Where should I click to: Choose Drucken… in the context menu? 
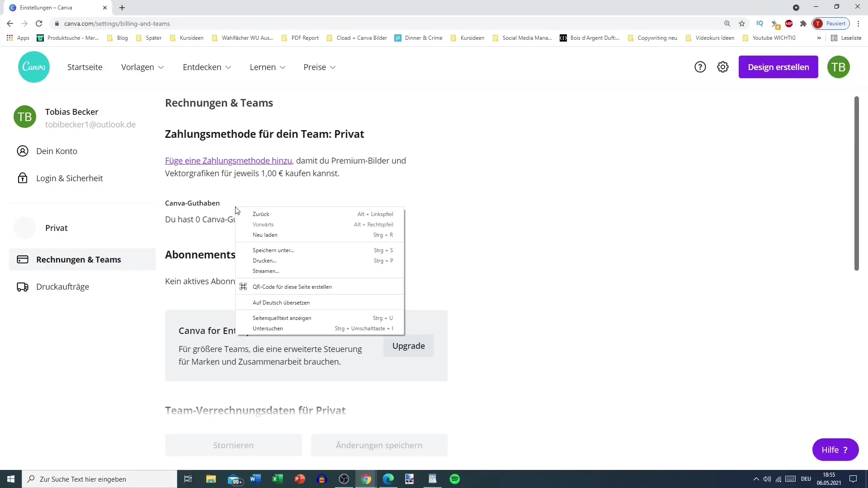click(x=320, y=261)
